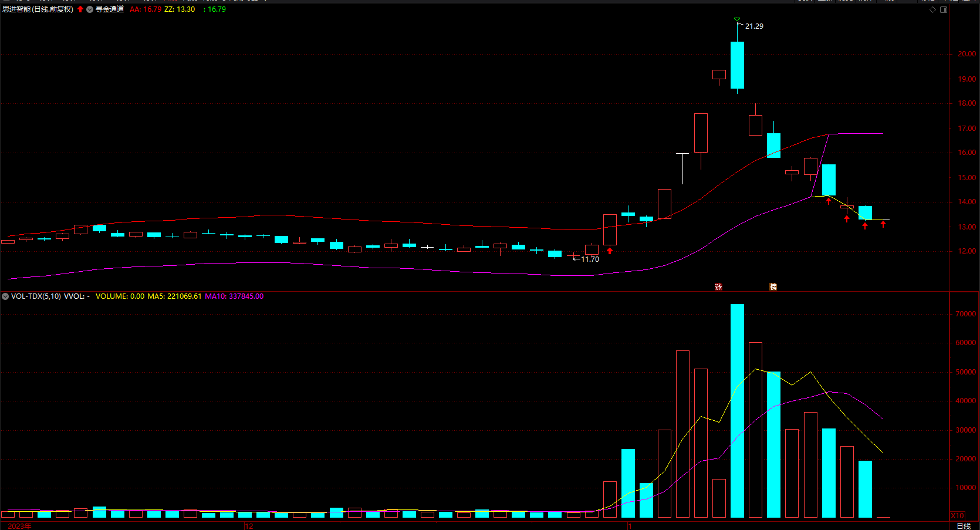Toggle the side panel icon at top-right

[x=944, y=9]
